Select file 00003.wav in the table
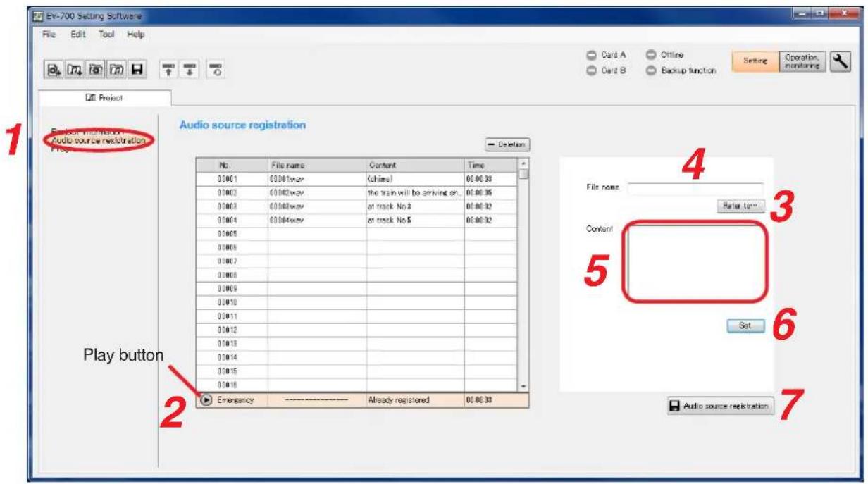Viewport: 868px width, 484px height. click(x=317, y=206)
